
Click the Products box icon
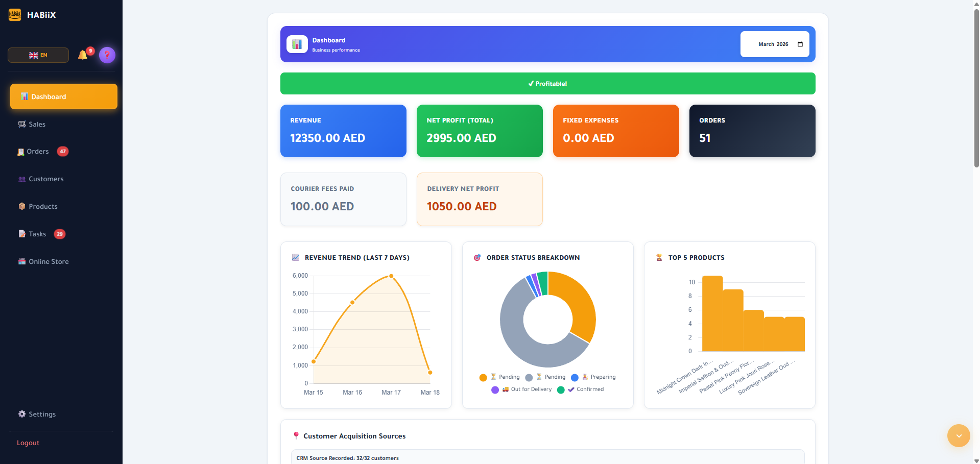22,206
